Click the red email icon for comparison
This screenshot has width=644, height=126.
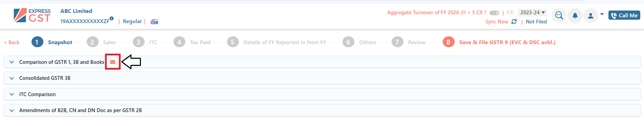point(113,62)
